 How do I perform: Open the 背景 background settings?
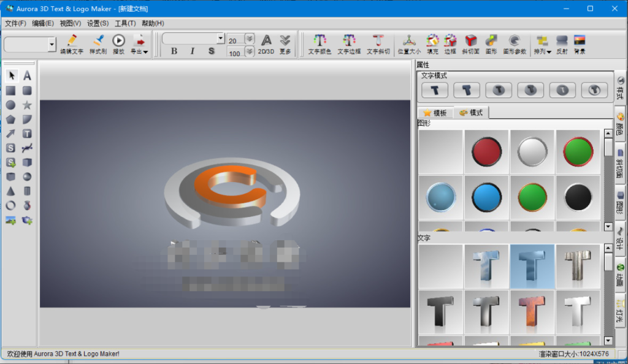click(580, 44)
